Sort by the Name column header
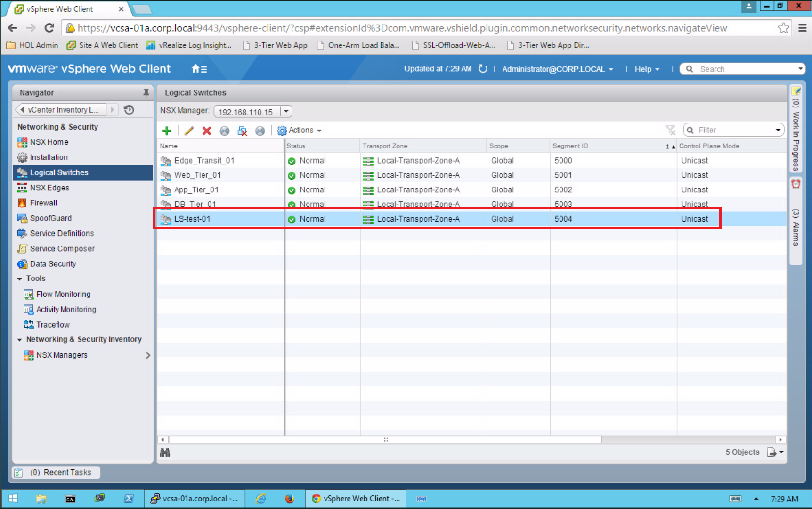 point(220,146)
